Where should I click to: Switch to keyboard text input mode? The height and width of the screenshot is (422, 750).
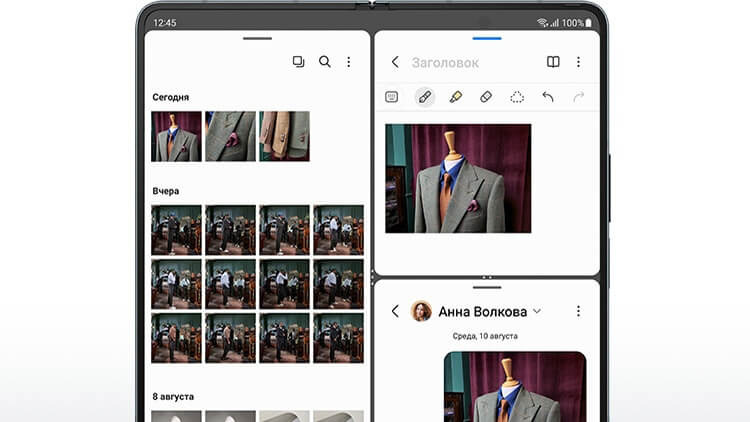point(392,97)
